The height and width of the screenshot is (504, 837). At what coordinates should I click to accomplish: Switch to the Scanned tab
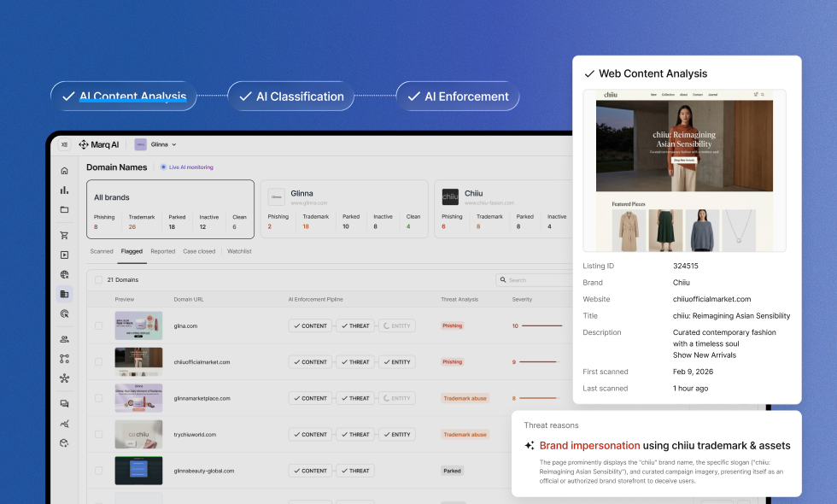102,251
